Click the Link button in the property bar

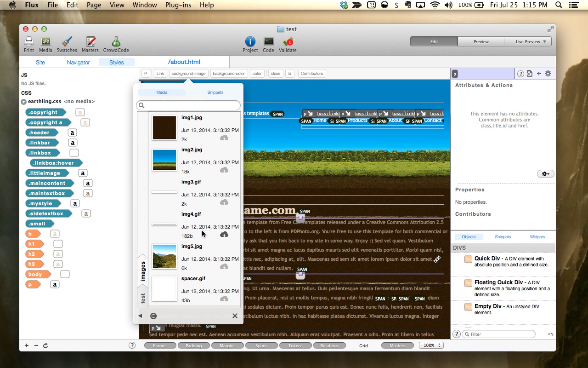click(160, 74)
